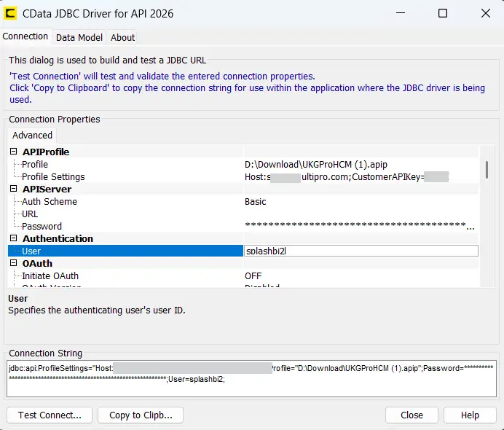Collapse the APIServer group
Image resolution: width=504 pixels, height=430 pixels.
[14, 189]
